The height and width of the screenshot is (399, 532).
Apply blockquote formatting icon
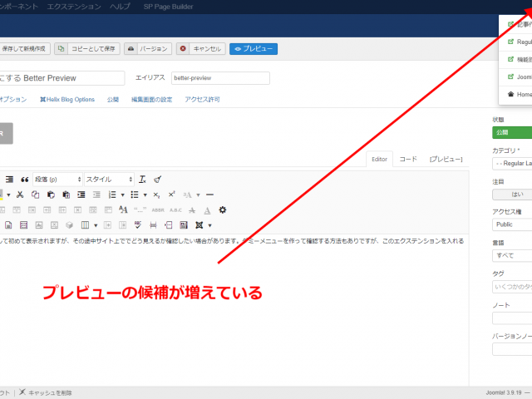[24, 180]
